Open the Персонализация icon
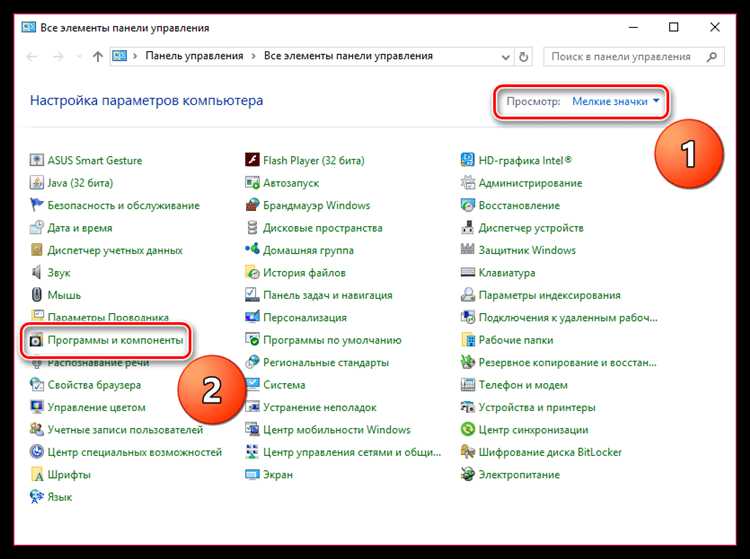750x559 pixels. coord(252,318)
